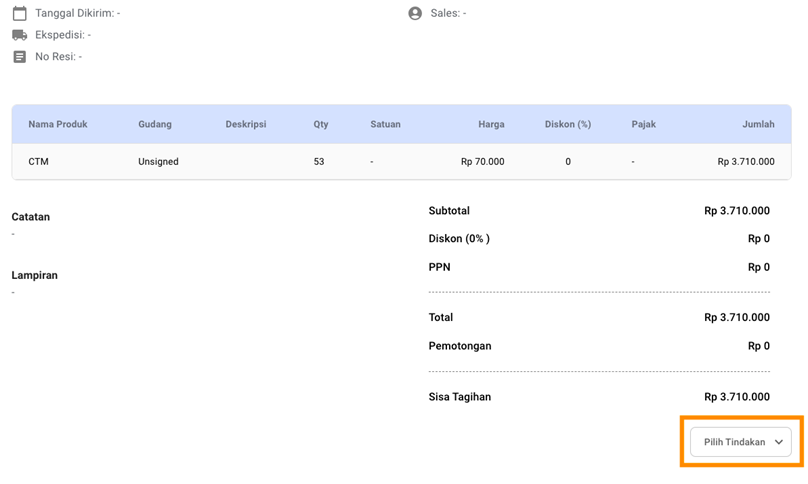Click the calendar icon beside Tanggal Dikirim
Image resolution: width=808 pixels, height=484 pixels.
(x=19, y=14)
